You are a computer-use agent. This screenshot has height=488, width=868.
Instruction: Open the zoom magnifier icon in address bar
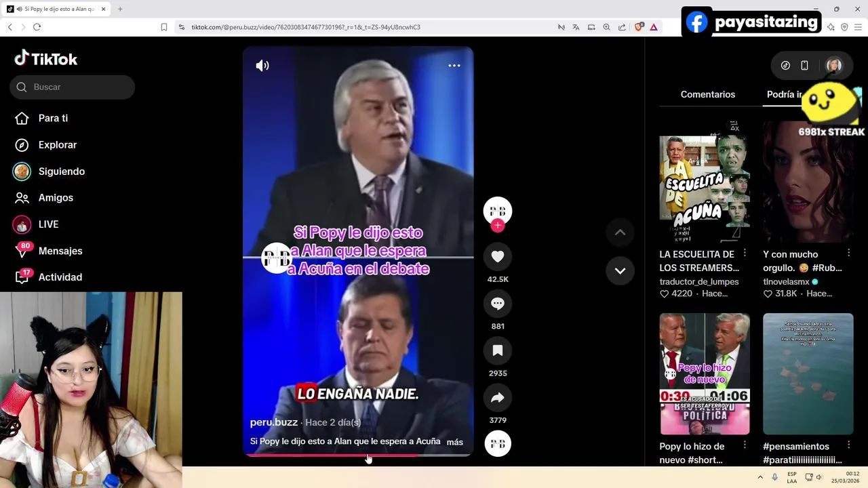(606, 27)
